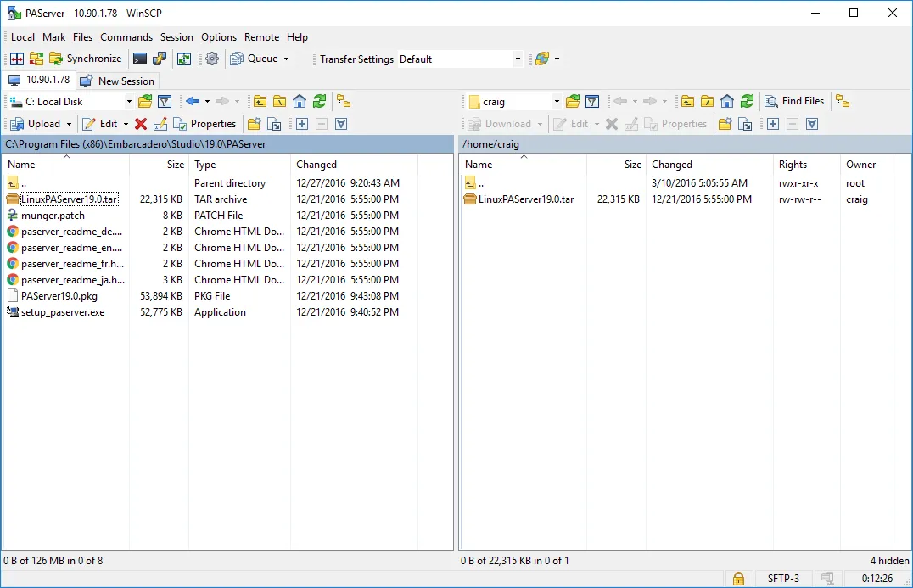
Task: Go to local Home directory icon
Action: [300, 102]
